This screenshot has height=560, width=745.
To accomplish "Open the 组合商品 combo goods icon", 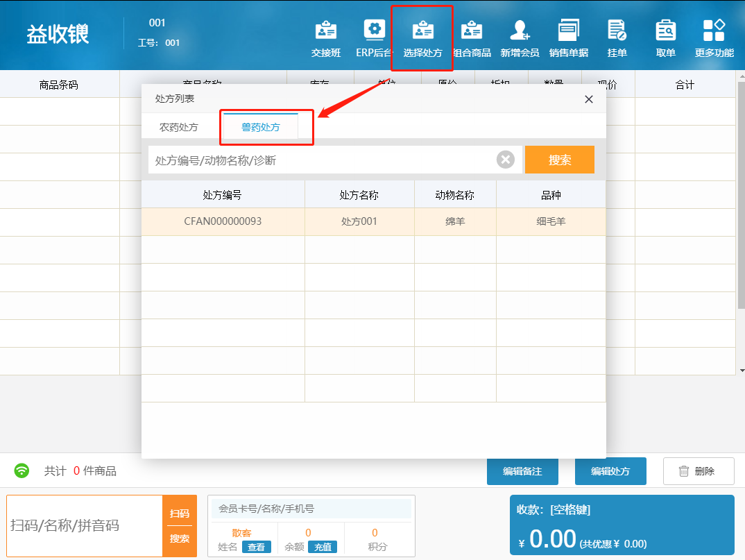I will coord(472,39).
